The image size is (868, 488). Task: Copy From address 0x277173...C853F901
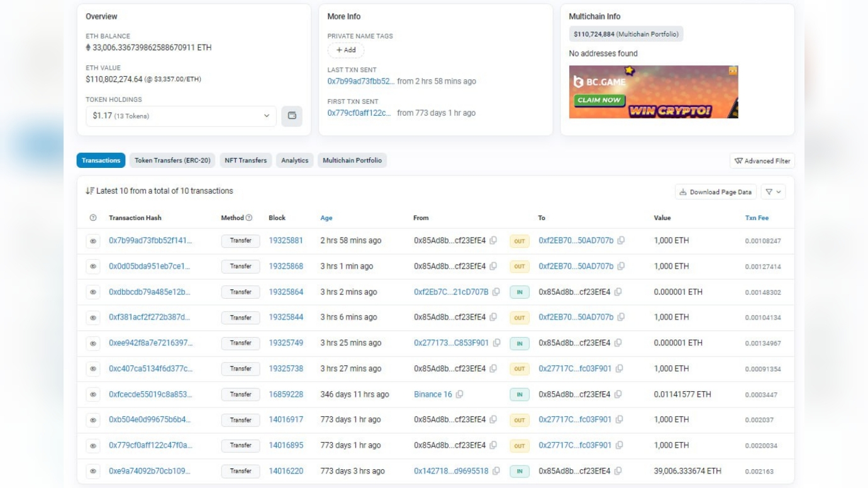(x=497, y=343)
